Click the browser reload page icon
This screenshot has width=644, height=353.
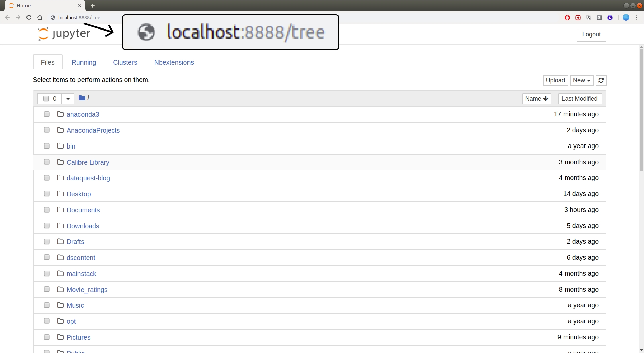pos(29,17)
